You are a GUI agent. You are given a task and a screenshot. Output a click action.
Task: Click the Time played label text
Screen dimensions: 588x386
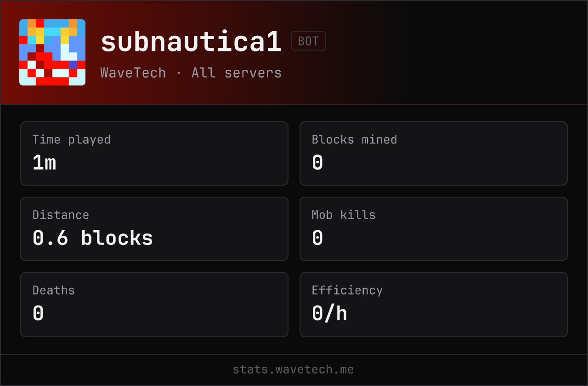click(x=72, y=140)
